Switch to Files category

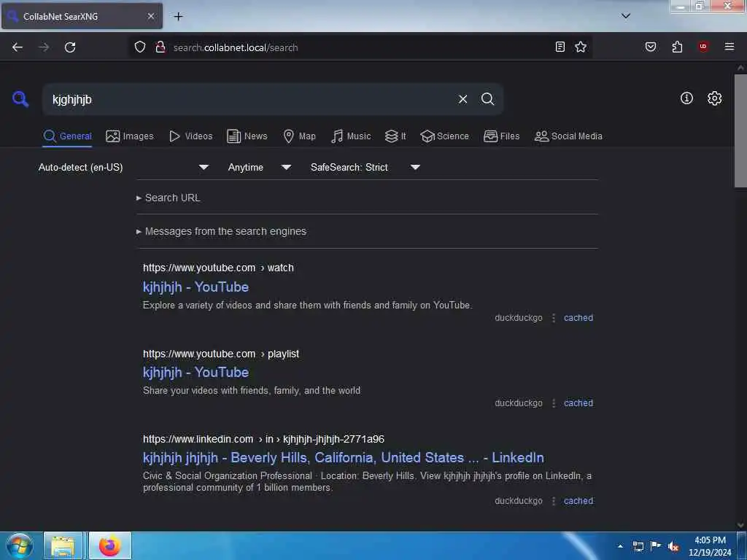pos(501,136)
